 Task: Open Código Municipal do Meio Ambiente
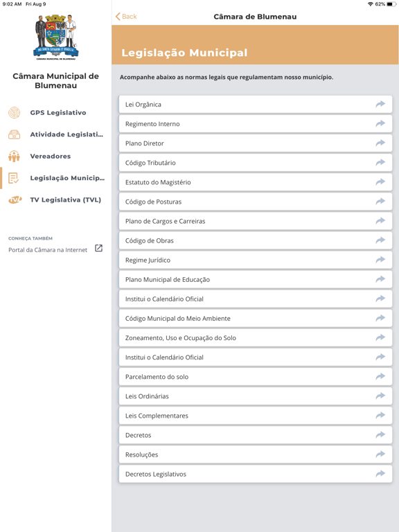click(x=256, y=318)
